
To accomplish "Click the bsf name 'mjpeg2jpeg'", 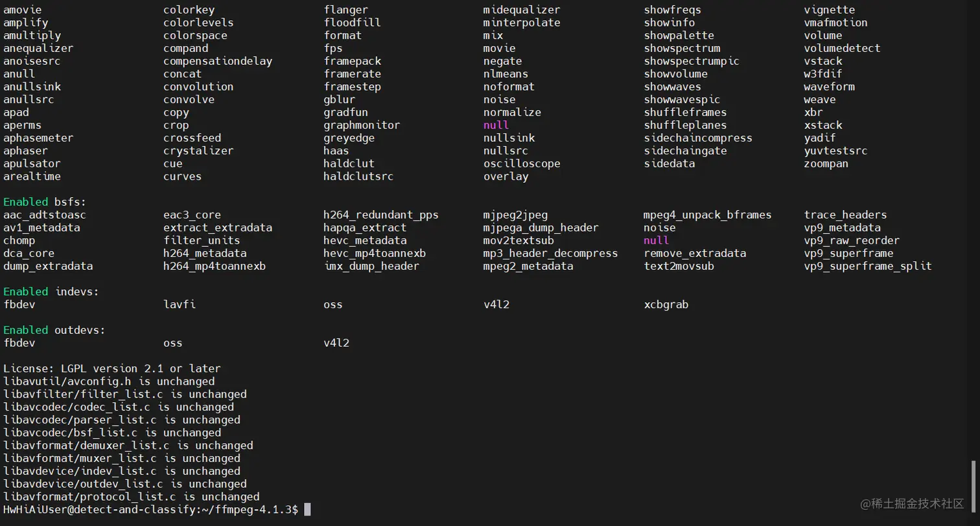I will 515,215.
